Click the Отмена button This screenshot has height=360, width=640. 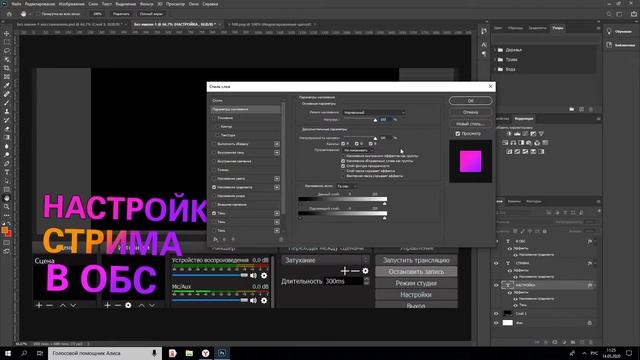tap(471, 112)
